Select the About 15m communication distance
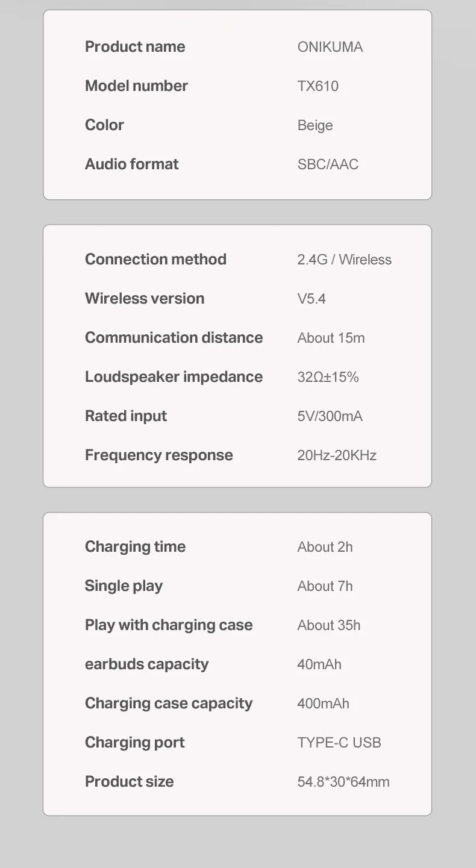 pyautogui.click(x=331, y=338)
